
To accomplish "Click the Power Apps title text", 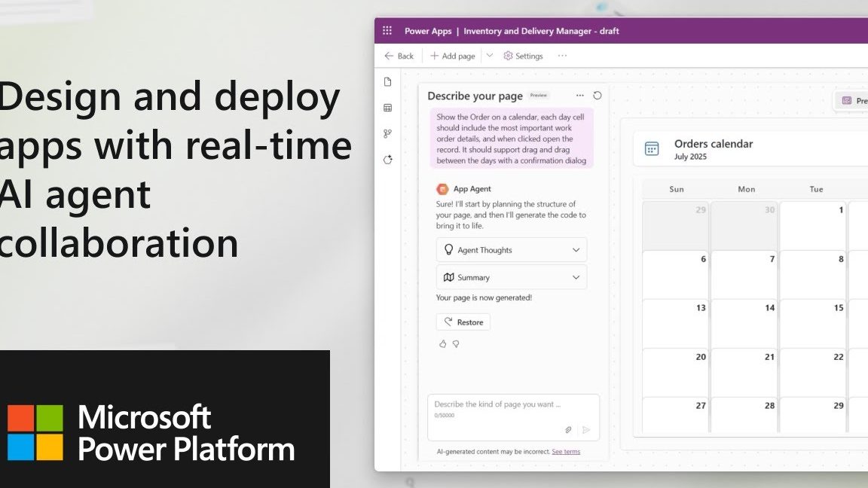I will coord(428,31).
